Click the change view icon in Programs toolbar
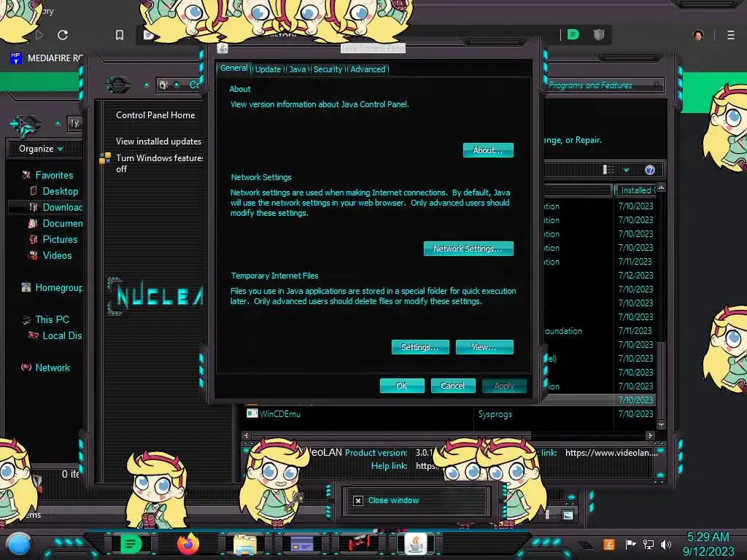The image size is (747, 560). pos(609,170)
